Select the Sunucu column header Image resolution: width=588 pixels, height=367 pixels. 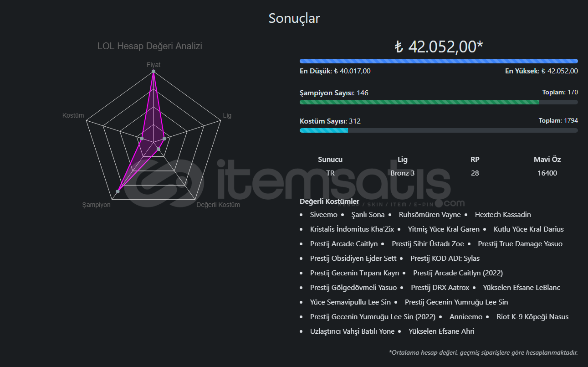pos(330,160)
